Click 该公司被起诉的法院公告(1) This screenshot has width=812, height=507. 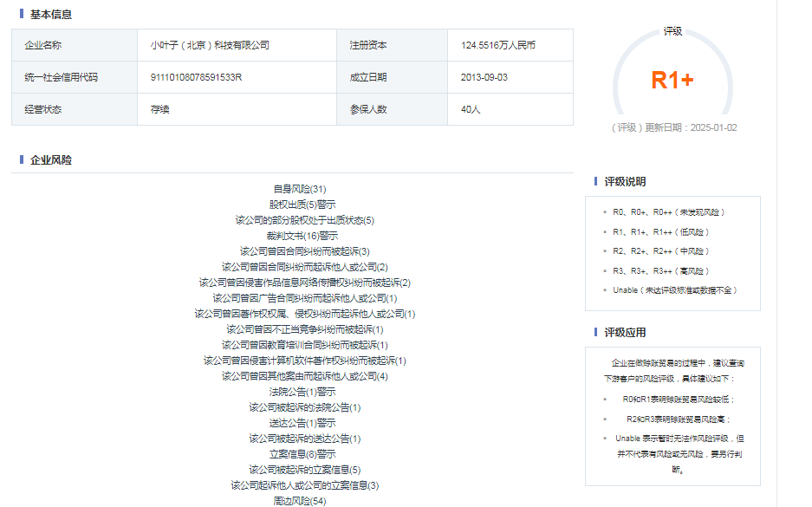point(304,407)
